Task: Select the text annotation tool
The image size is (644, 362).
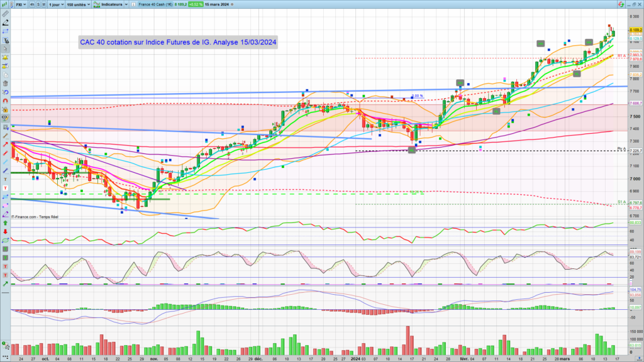Action: [5, 40]
